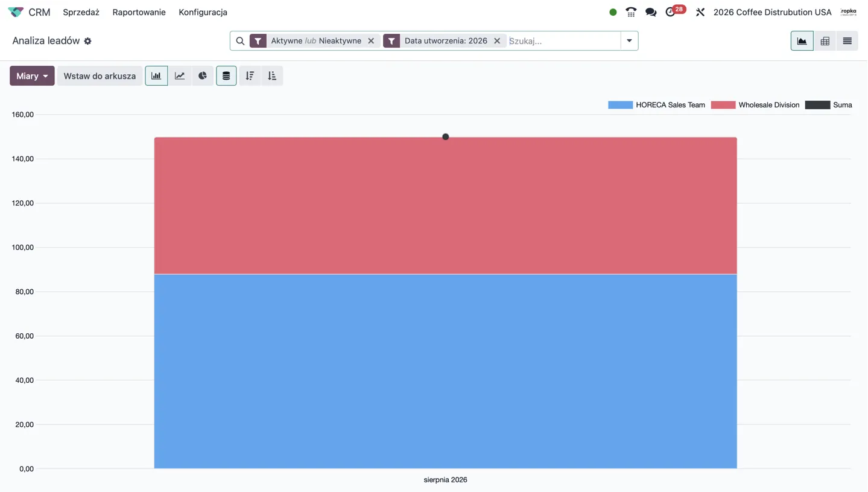Viewport: 868px width, 492px height.
Task: Toggle Suma legend swatch
Action: click(817, 105)
